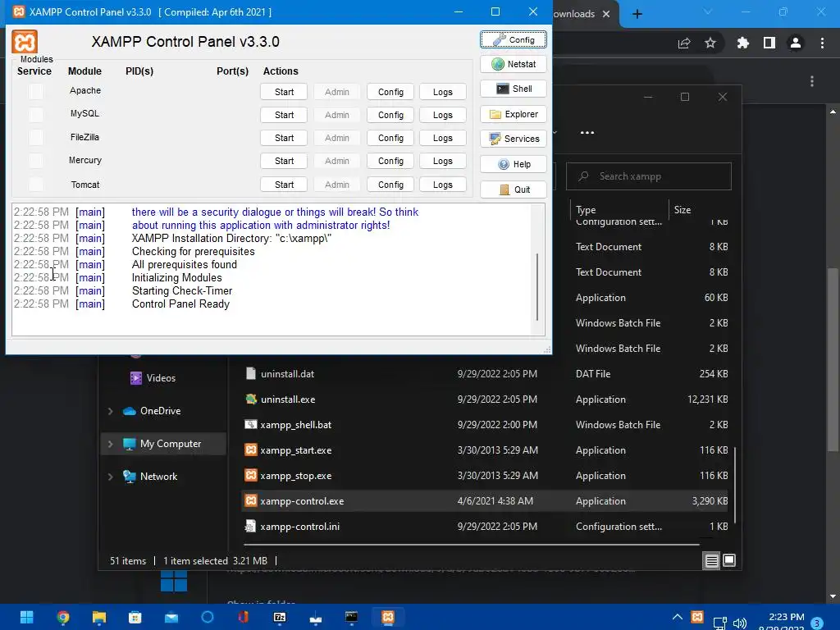Image resolution: width=840 pixels, height=630 pixels.
Task: Open Config for the MySQL module
Action: point(390,115)
